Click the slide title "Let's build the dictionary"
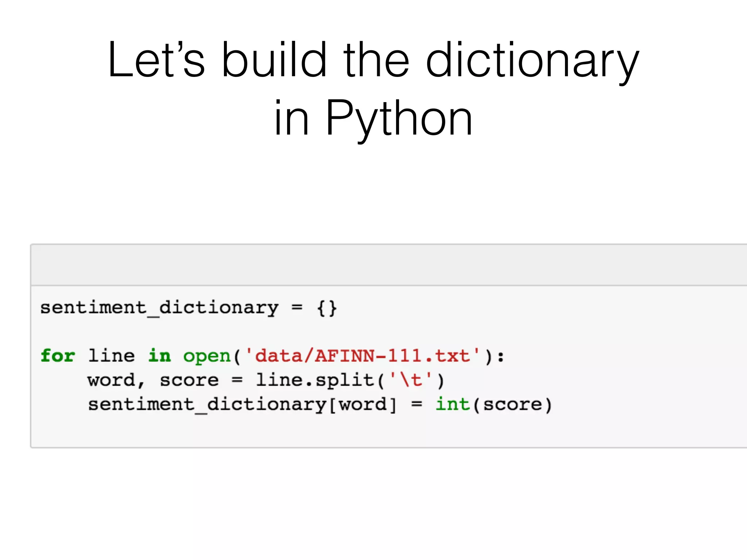 click(373, 60)
